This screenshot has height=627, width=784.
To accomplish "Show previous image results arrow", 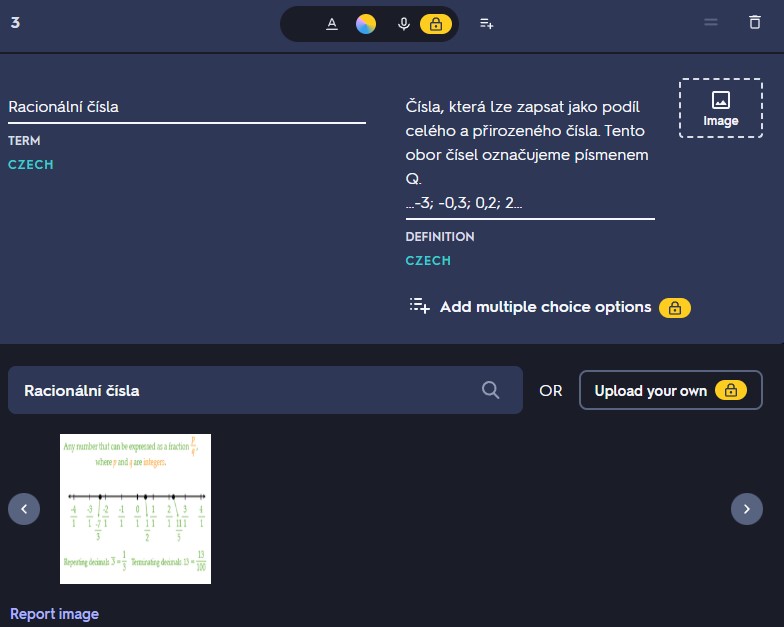I will pos(24,509).
